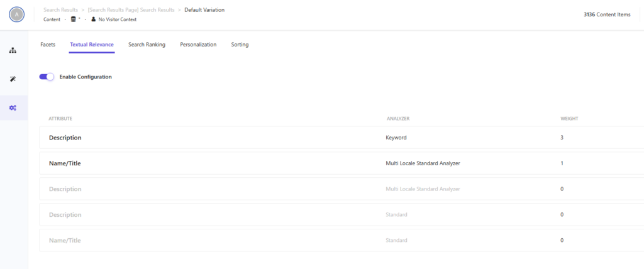
Task: Toggle the Enable Configuration switch
Action: (x=47, y=77)
